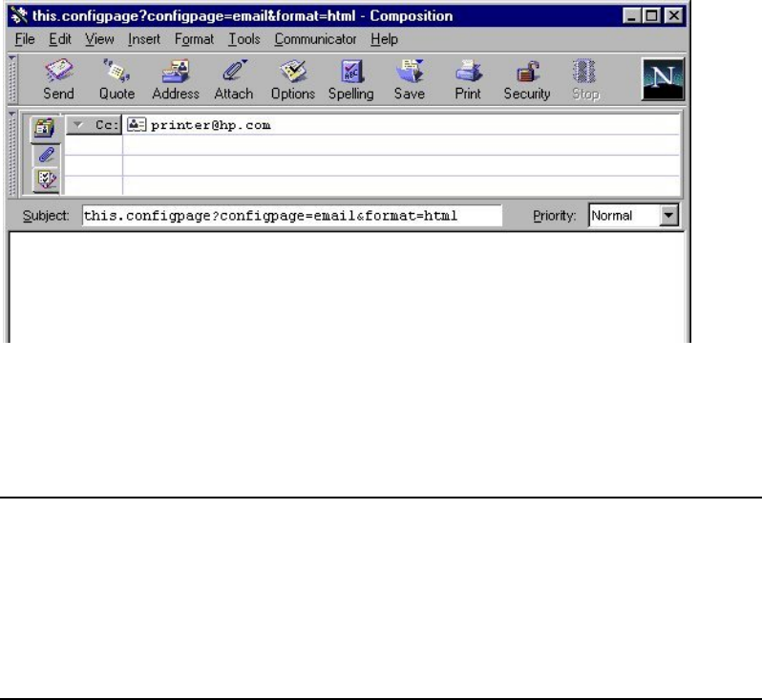Click the Netscape N logo

[663, 79]
